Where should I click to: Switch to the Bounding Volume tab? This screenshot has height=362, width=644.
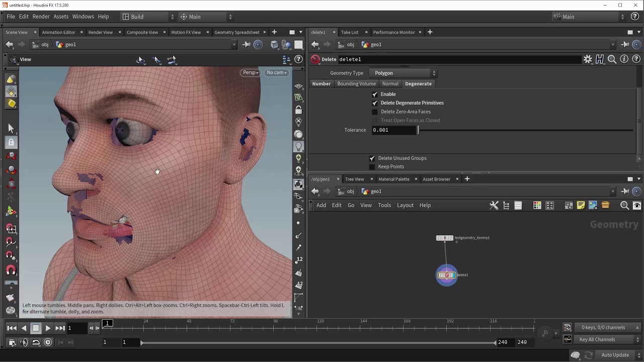(356, 84)
